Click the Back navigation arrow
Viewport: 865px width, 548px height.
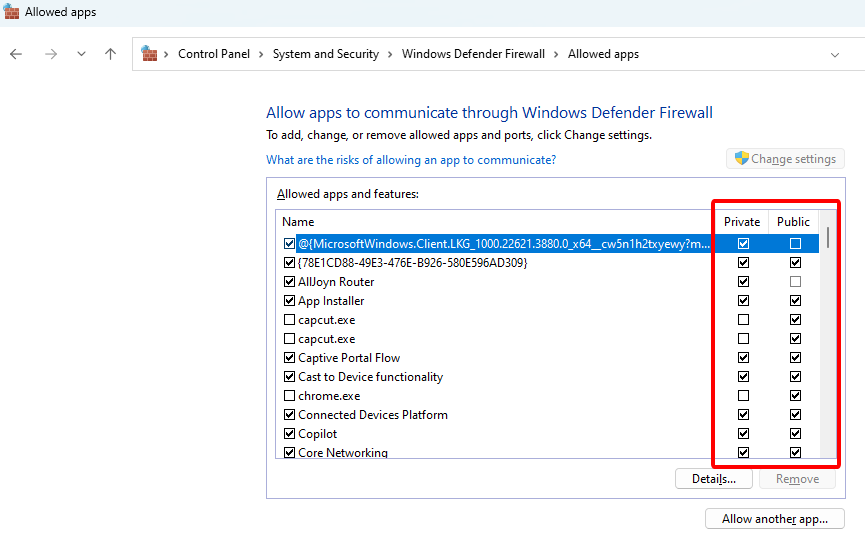(x=16, y=54)
